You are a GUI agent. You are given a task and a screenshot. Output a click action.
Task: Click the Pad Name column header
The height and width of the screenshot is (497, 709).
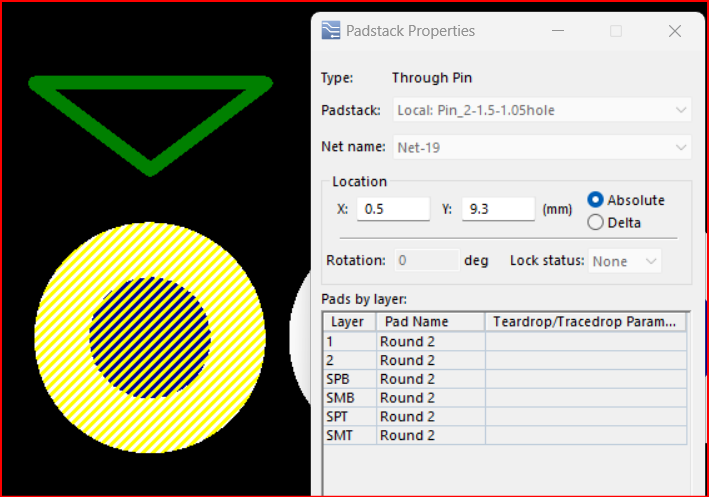click(x=429, y=322)
